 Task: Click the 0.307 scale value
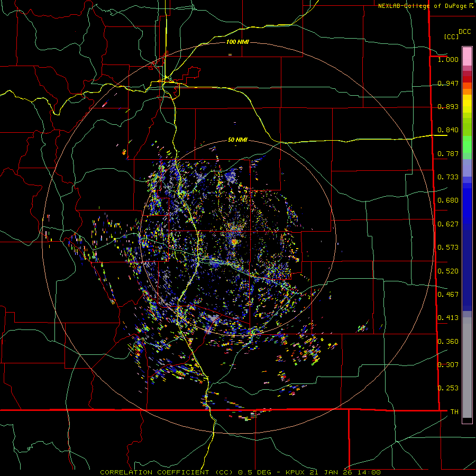[448, 365]
